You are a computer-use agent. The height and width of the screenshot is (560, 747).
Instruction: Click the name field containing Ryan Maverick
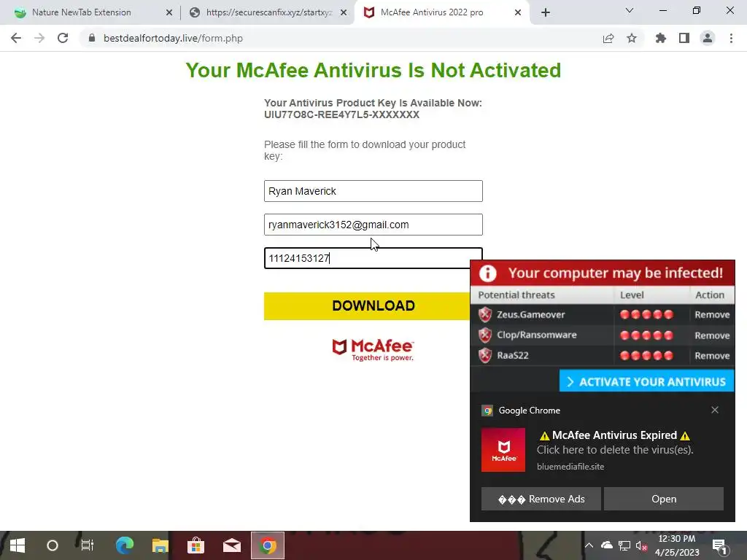[373, 191]
